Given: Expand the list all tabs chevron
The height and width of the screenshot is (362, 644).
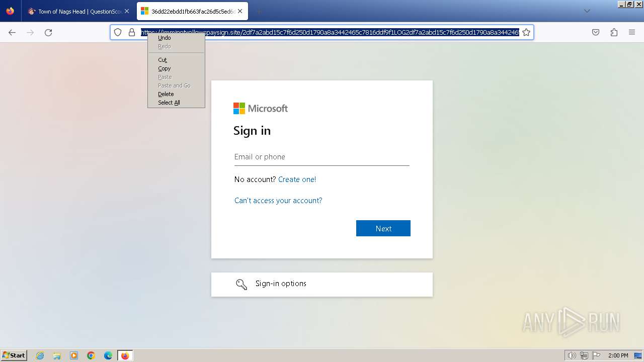Looking at the screenshot, I should tap(587, 11).
